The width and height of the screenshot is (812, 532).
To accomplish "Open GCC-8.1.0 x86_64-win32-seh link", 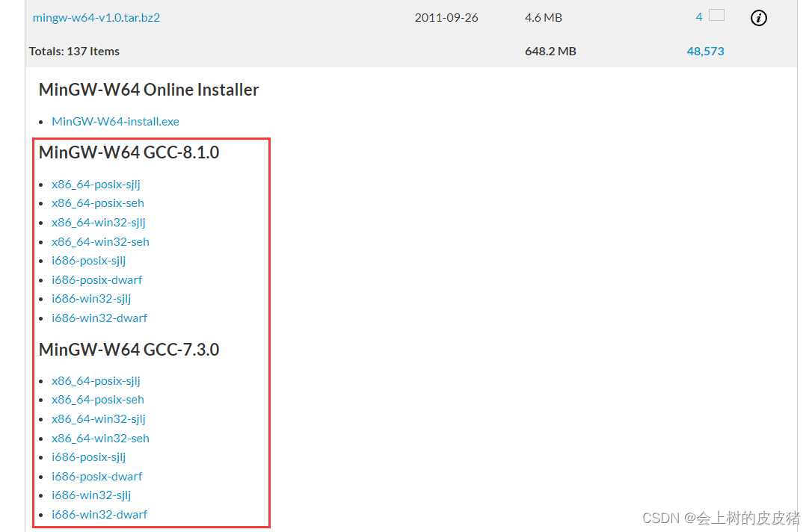I will tap(100, 241).
